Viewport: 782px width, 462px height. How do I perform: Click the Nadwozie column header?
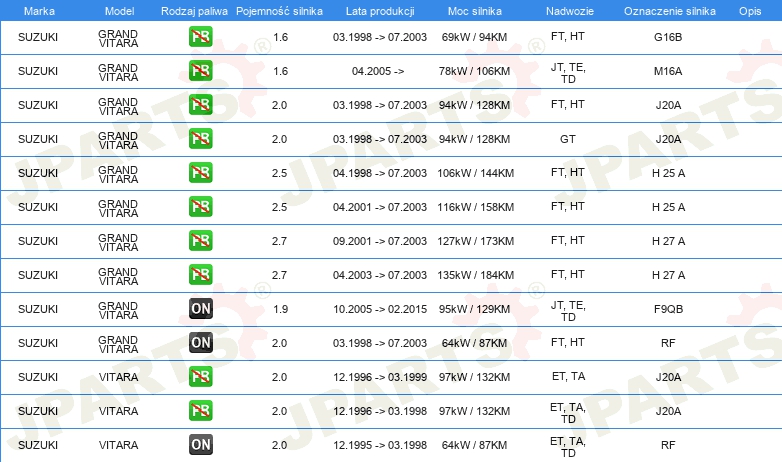coord(570,11)
